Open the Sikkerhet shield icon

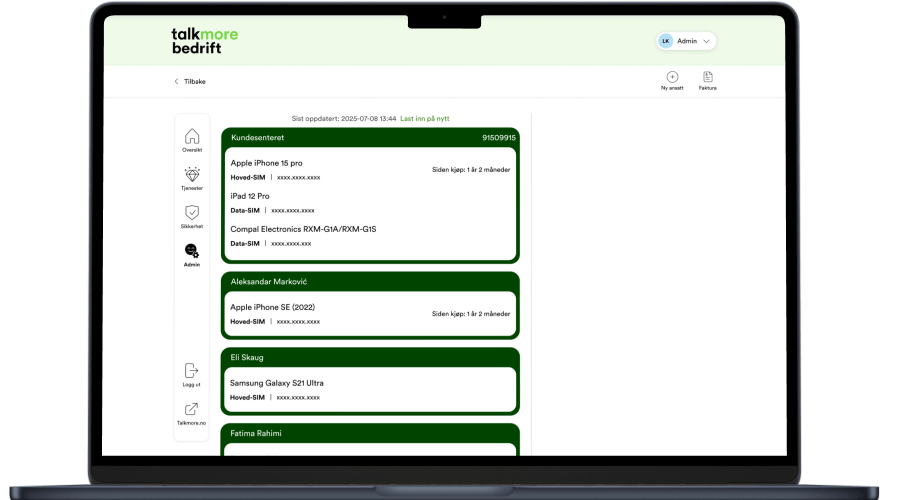192,212
